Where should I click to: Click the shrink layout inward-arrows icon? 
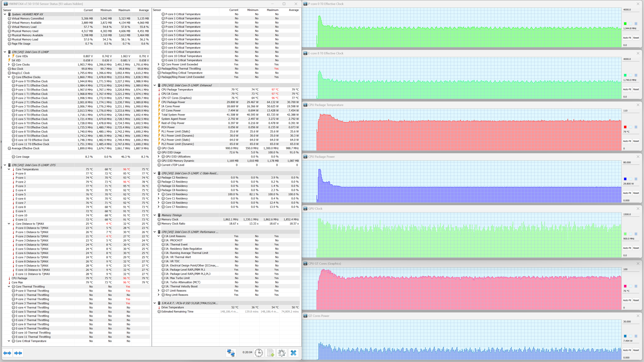click(x=18, y=353)
